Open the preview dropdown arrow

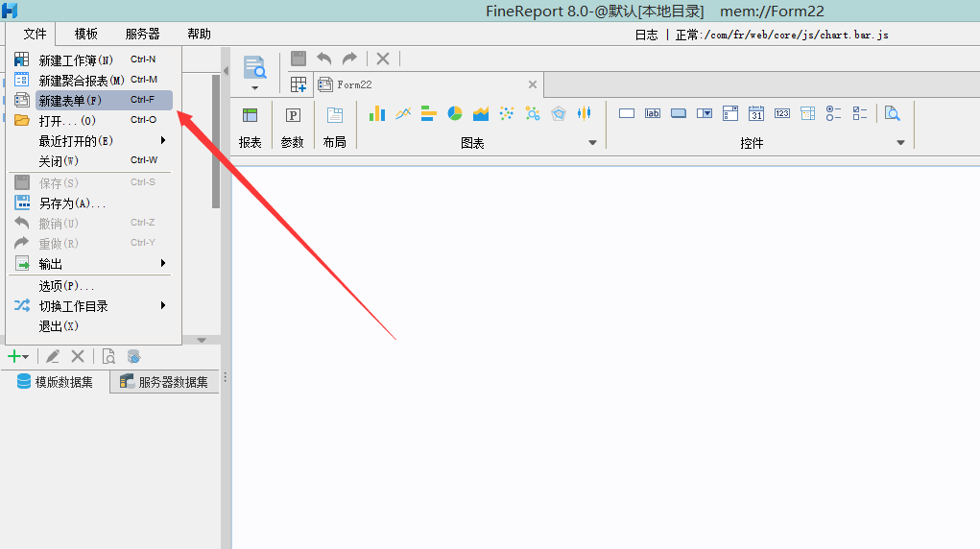[254, 88]
